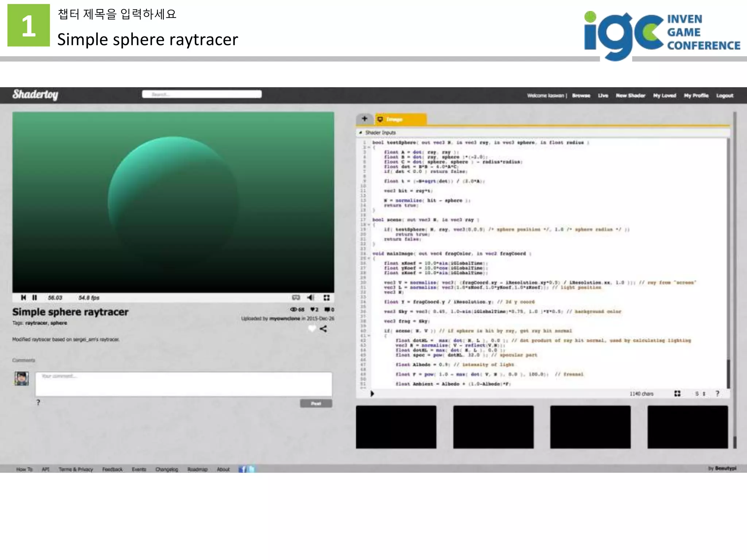The image size is (747, 560).
Task: Open the API footer link
Action: (45, 469)
